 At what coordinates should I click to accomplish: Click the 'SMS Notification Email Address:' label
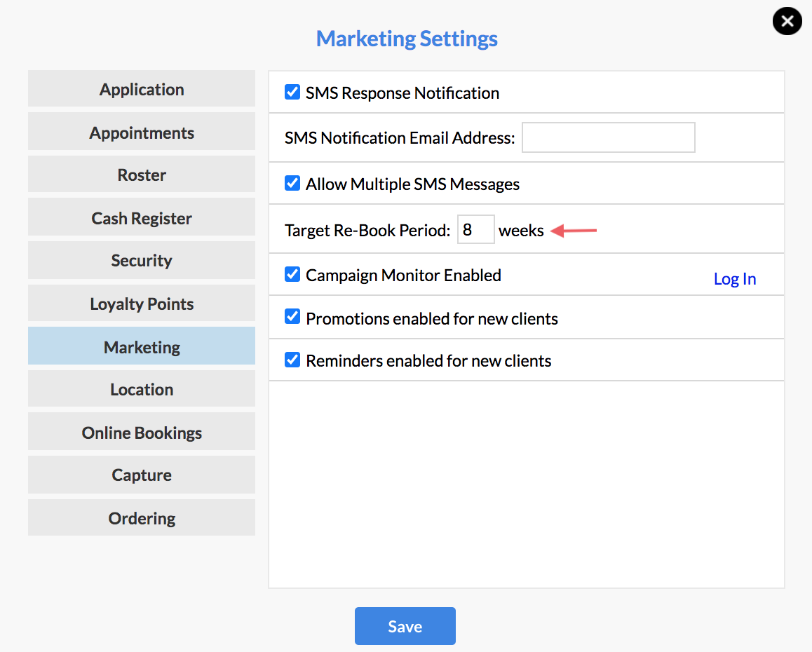(x=400, y=137)
